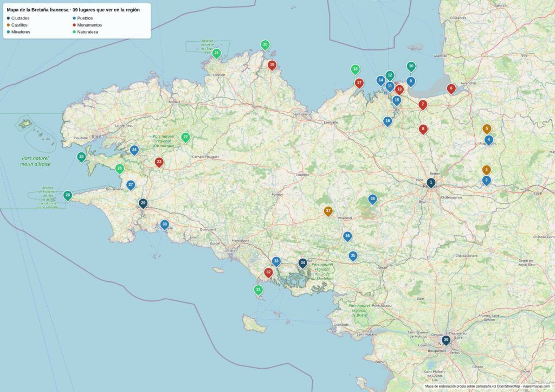
Task: Select red marker number 23
Action: click(x=159, y=163)
